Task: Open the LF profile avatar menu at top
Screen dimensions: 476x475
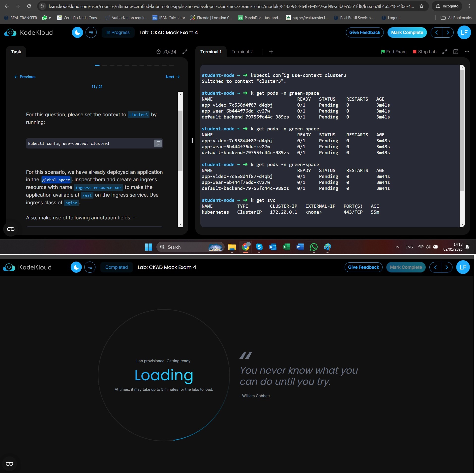Action: [464, 32]
